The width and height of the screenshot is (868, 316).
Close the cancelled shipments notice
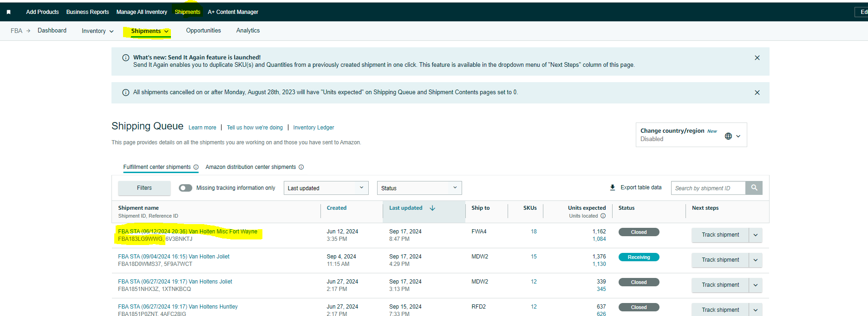point(757,93)
